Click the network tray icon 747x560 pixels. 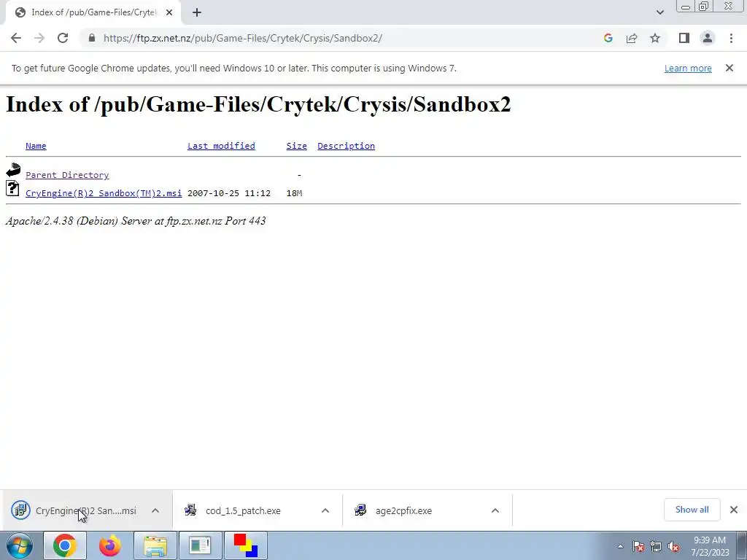tap(656, 546)
